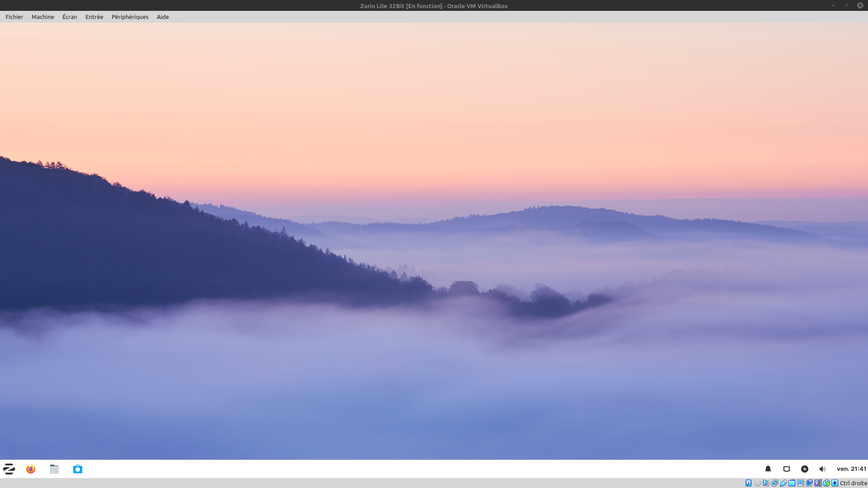Screen dimensions: 868x488
Task: Open the calendar from the clock
Action: tap(851, 469)
